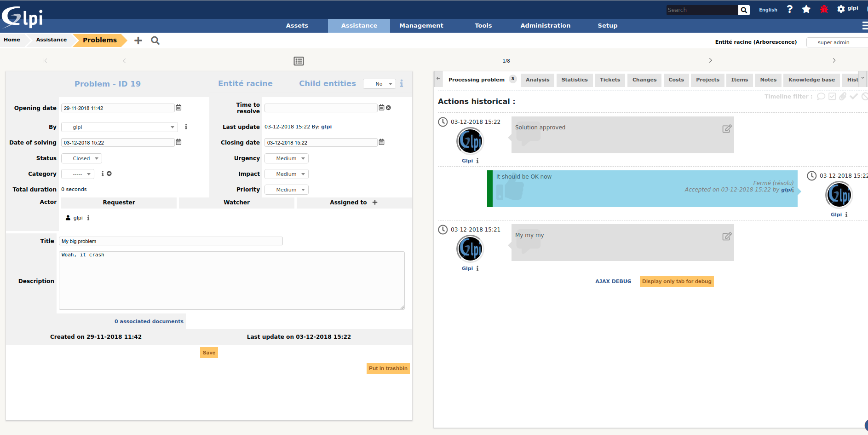The width and height of the screenshot is (868, 435).
Task: Open the Opening date calendar picker
Action: pyautogui.click(x=178, y=108)
